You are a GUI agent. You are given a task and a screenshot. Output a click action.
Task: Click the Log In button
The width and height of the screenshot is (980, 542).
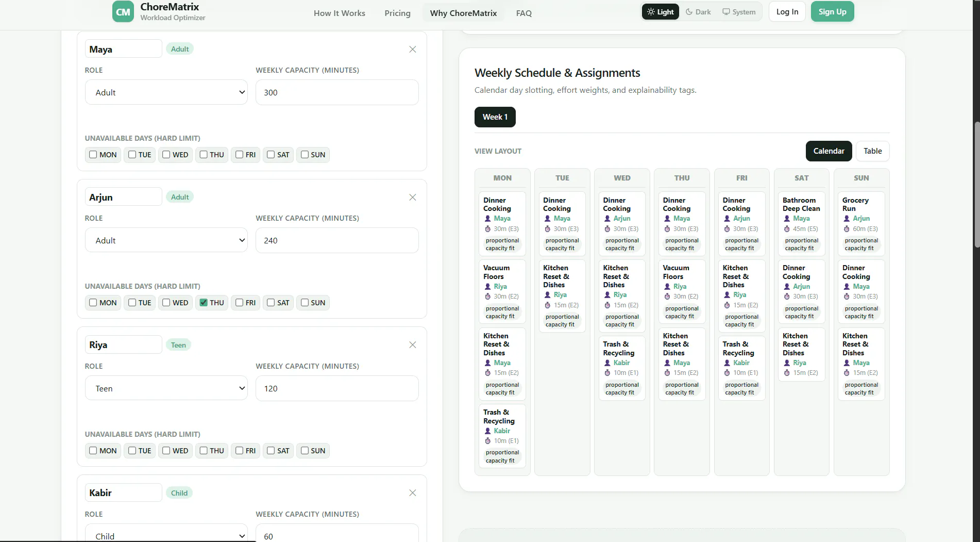click(x=787, y=12)
